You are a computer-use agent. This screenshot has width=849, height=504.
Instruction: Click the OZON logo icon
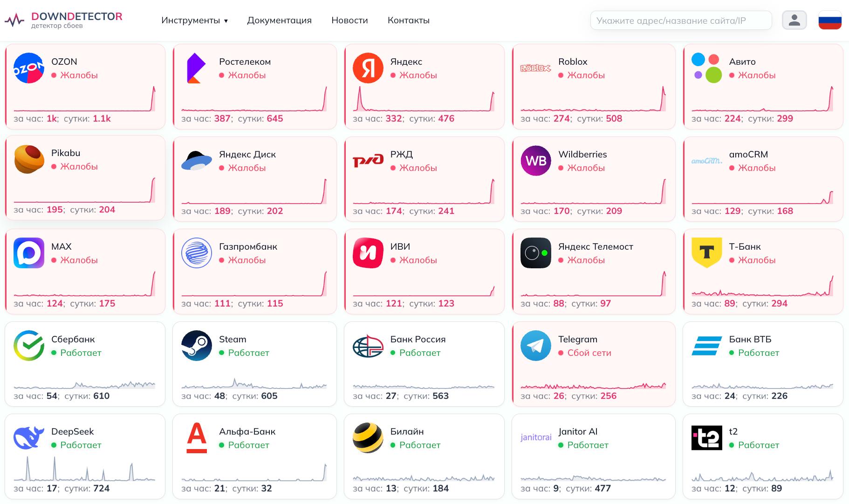(x=29, y=68)
